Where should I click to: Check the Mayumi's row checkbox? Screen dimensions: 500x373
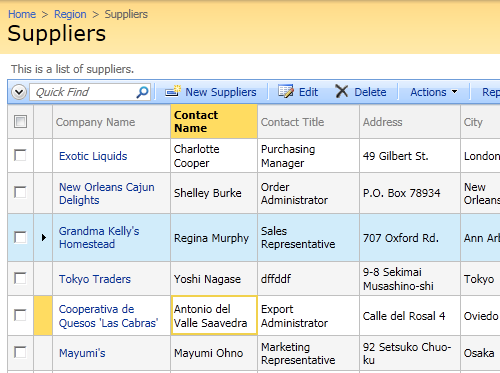20,352
